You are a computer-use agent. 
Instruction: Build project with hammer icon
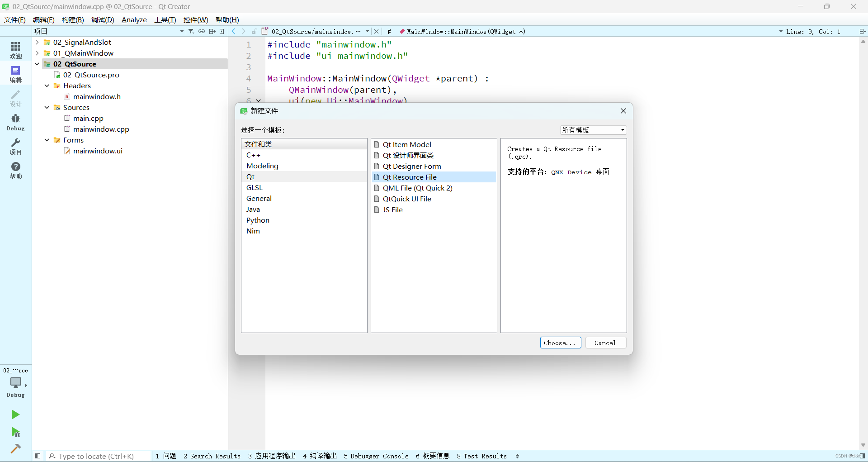[15, 448]
